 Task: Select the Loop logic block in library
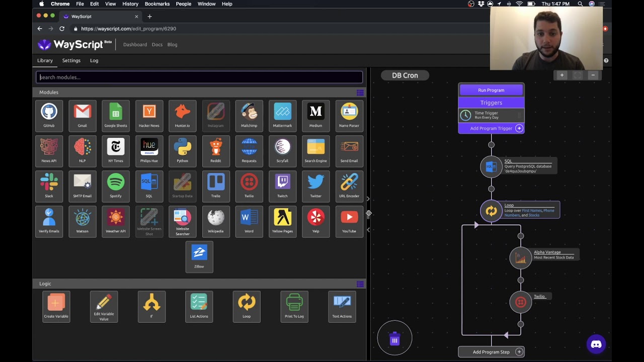click(247, 306)
